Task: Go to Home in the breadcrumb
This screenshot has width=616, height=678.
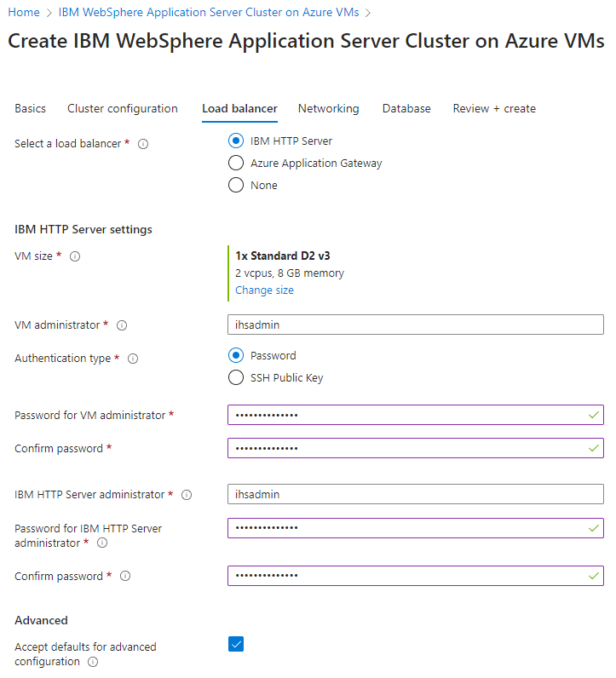Action: pos(24,12)
